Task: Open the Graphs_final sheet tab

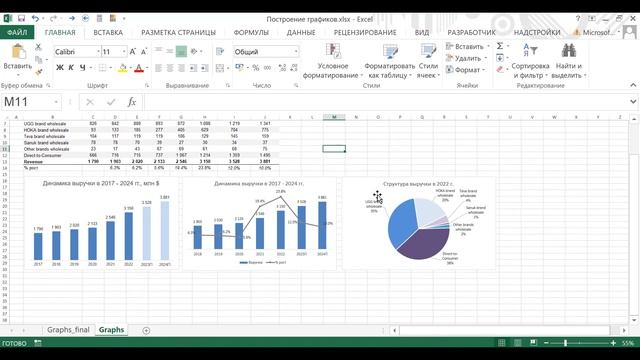Action: [x=68, y=330]
